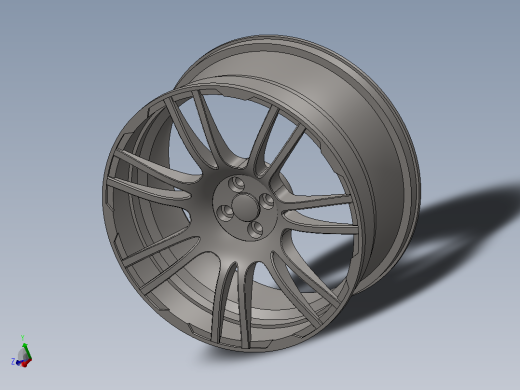Click the red X axis arrow on triad
Image resolution: width=520 pixels, height=390 pixels.
click(27, 363)
